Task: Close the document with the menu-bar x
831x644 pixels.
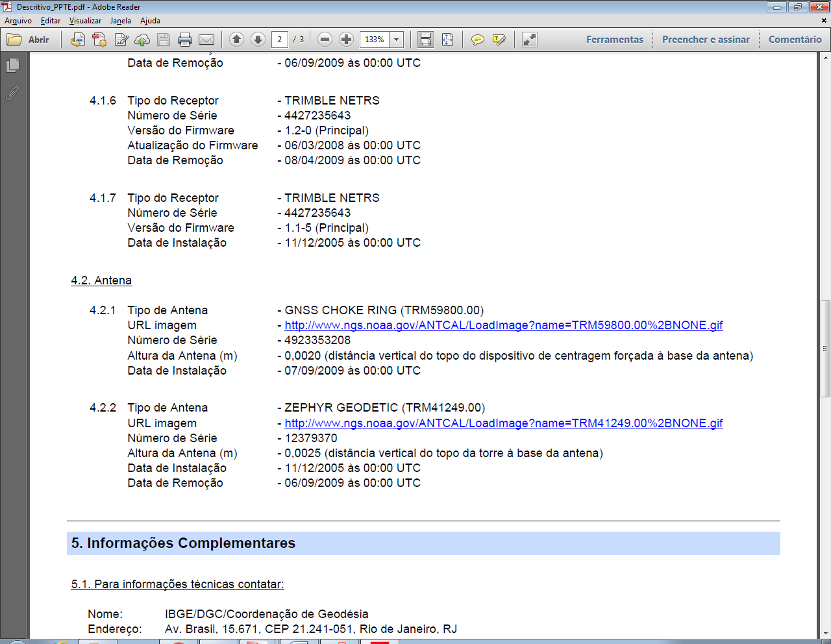Action: point(825,21)
